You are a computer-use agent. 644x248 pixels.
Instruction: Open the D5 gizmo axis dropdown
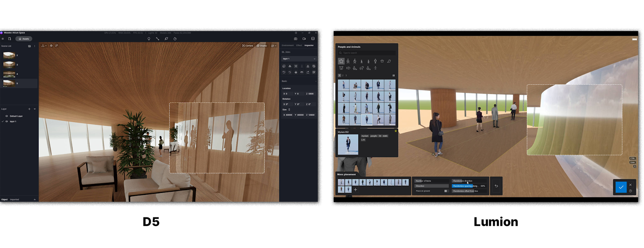click(x=44, y=46)
